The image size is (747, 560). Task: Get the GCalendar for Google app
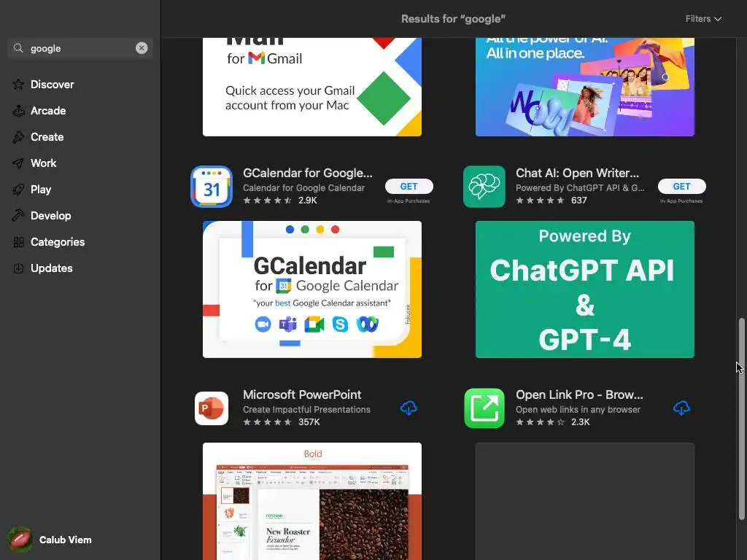409,186
